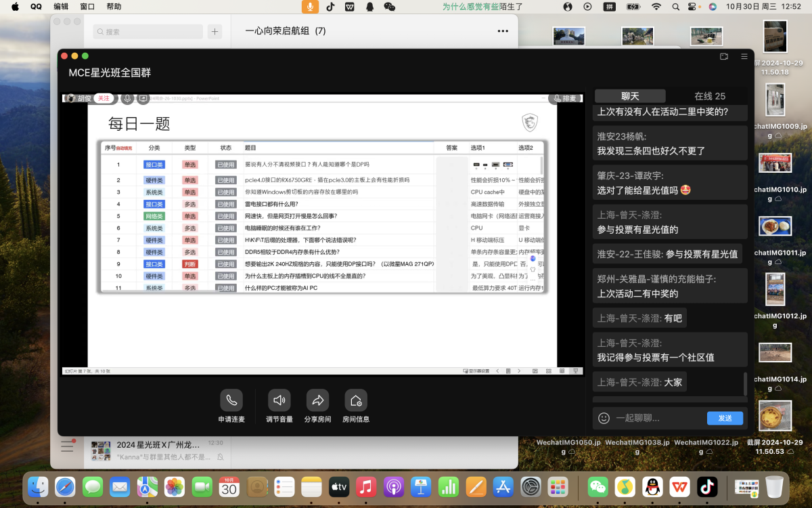Click the TikTok icon in menu bar
The height and width of the screenshot is (508, 812).
pyautogui.click(x=330, y=6)
